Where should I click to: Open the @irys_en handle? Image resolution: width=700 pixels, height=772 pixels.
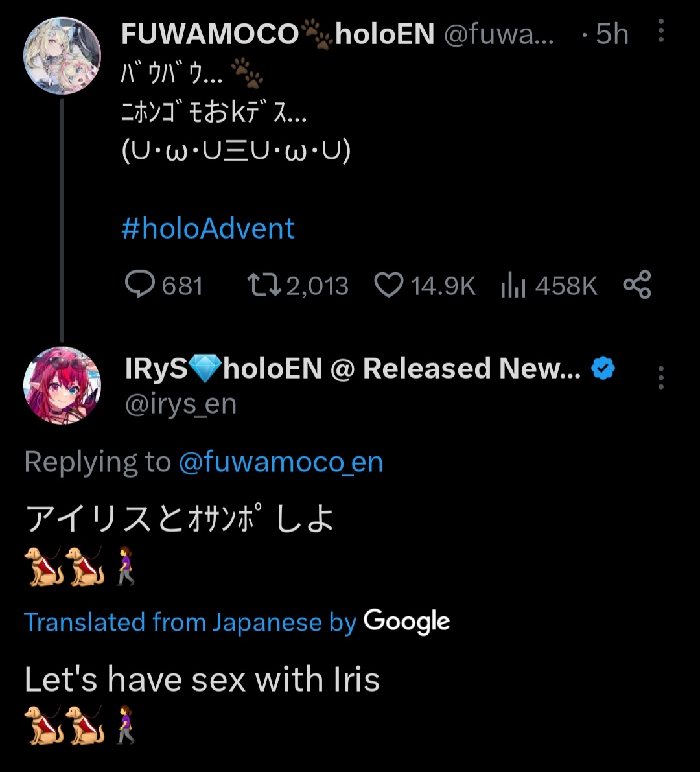pos(181,404)
